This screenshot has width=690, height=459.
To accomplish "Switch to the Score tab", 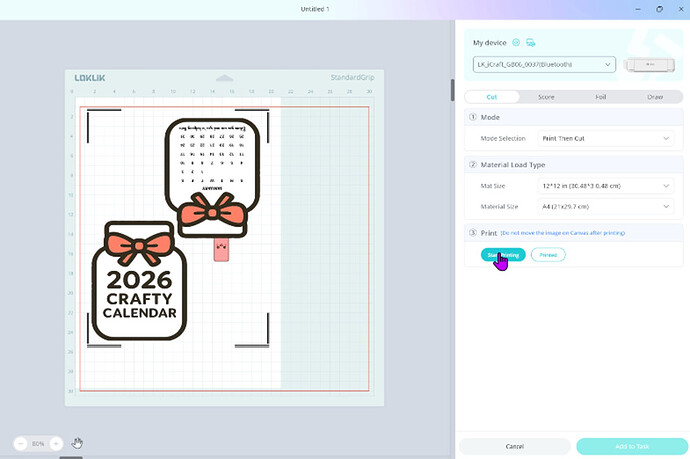I will coord(546,96).
